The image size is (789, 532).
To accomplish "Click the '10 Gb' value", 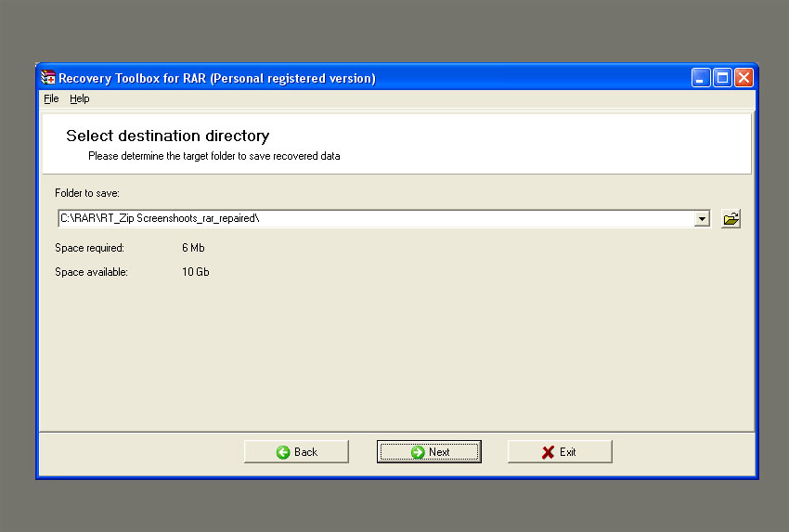I will tap(195, 272).
